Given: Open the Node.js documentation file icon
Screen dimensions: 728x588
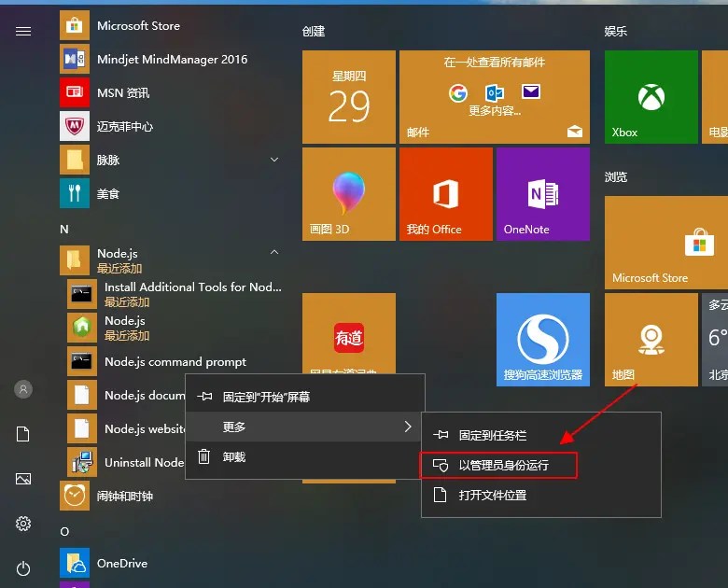Looking at the screenshot, I should tap(82, 395).
